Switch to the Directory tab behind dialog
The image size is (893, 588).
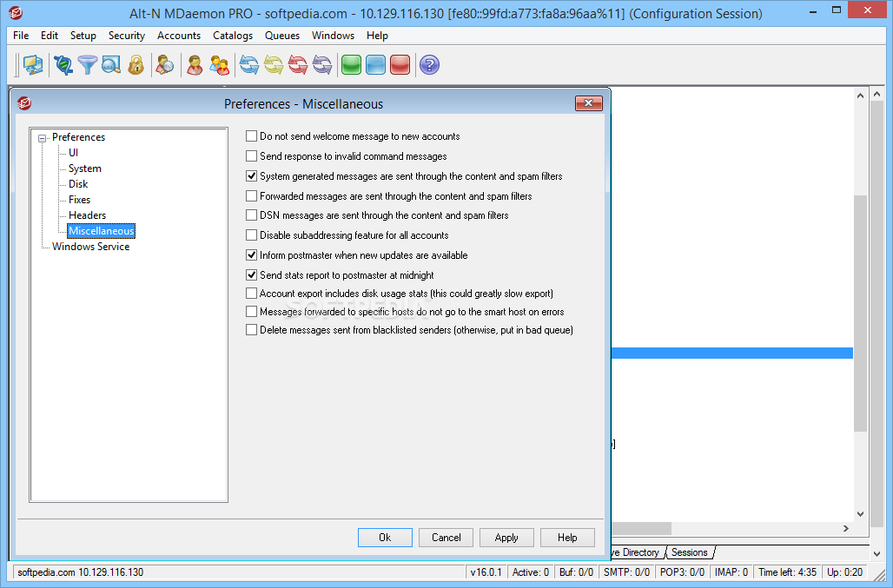tap(637, 552)
